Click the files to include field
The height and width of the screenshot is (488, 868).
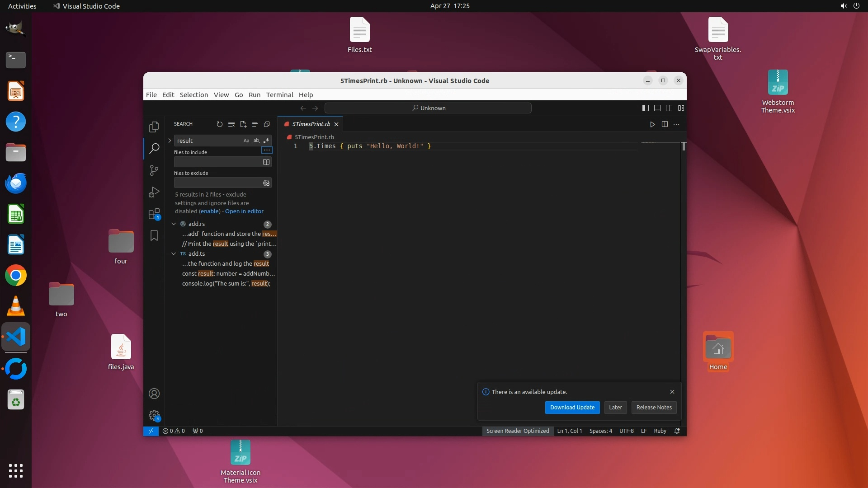(x=217, y=162)
